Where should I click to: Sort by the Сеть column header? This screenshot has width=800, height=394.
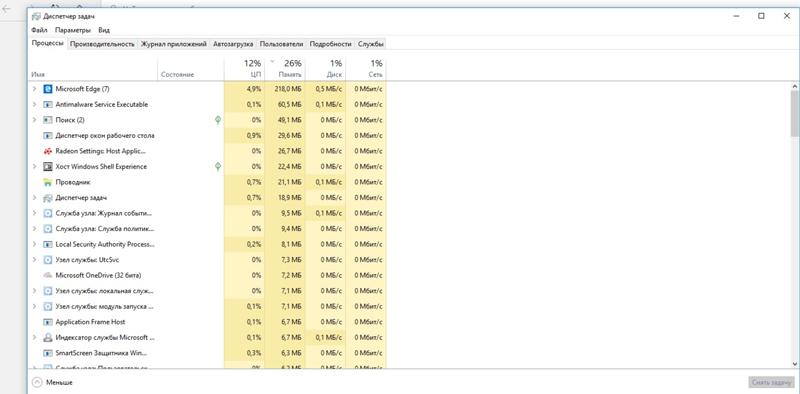click(366, 68)
